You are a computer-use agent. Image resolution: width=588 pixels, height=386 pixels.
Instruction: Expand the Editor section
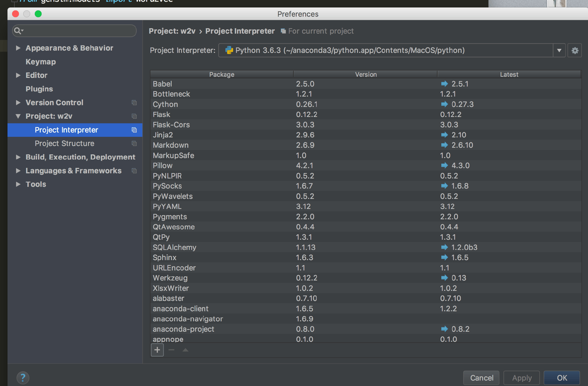point(18,75)
